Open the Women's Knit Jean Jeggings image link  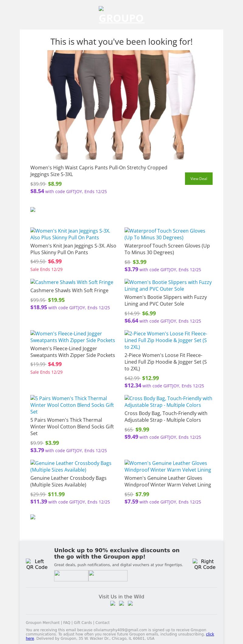point(70,234)
